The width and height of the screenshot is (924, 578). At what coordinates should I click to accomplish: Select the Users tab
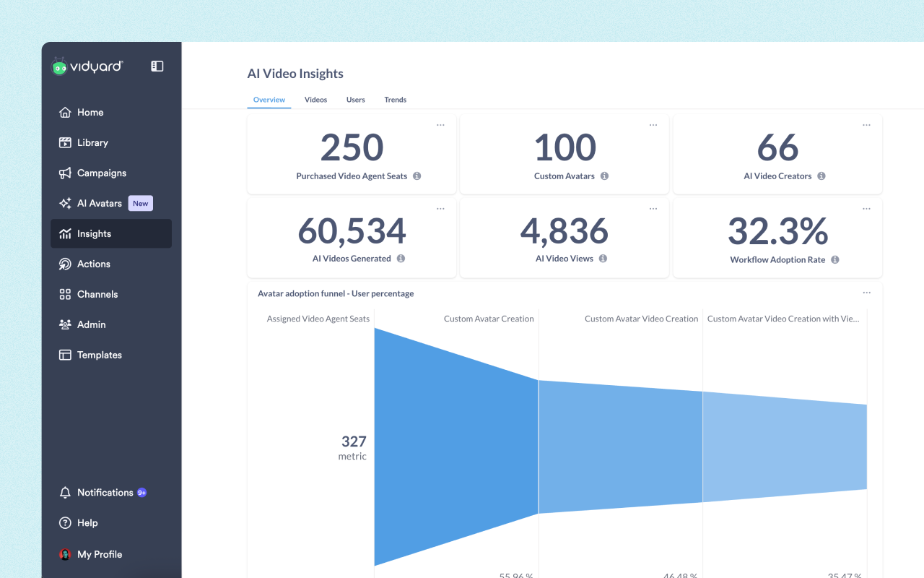pos(355,100)
